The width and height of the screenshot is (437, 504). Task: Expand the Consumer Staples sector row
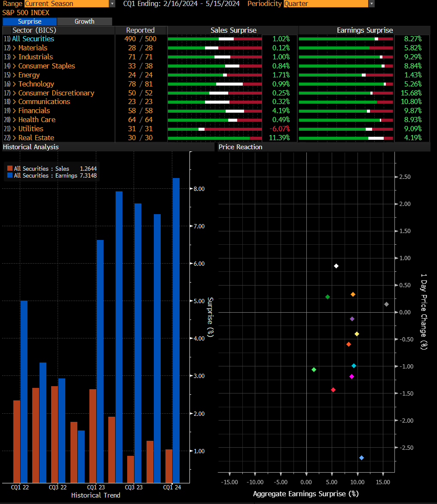[14, 66]
